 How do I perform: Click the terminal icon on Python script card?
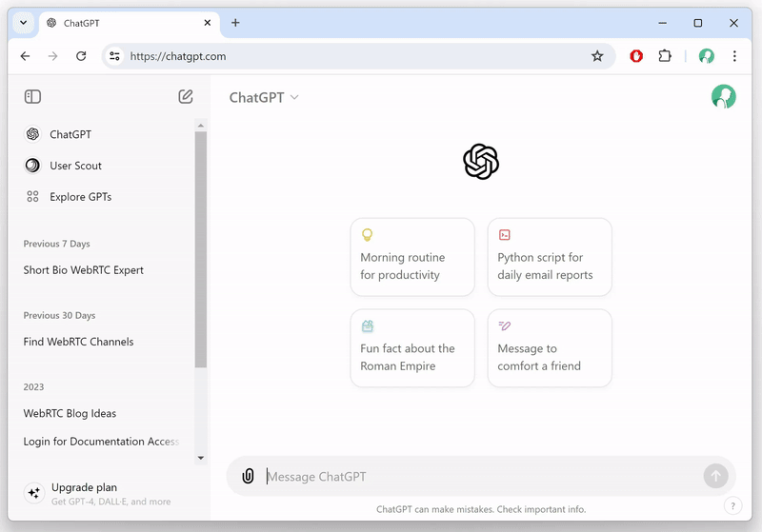(x=505, y=235)
